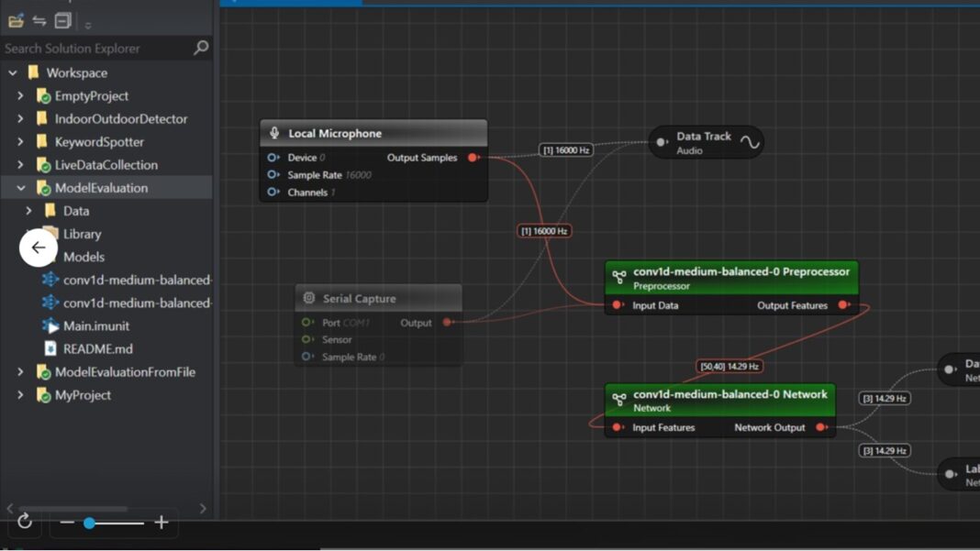Click the Output Samples red port
Viewport: 980px width, 551px height.
coord(473,158)
